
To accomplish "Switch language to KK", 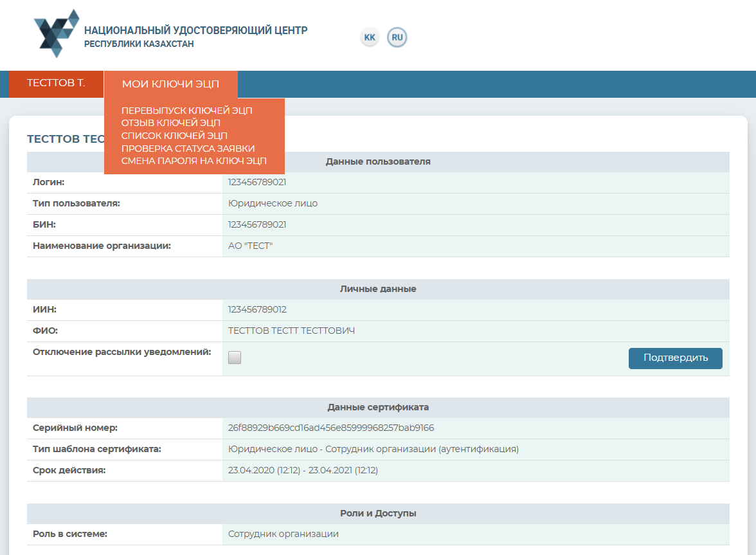I will 370,38.
